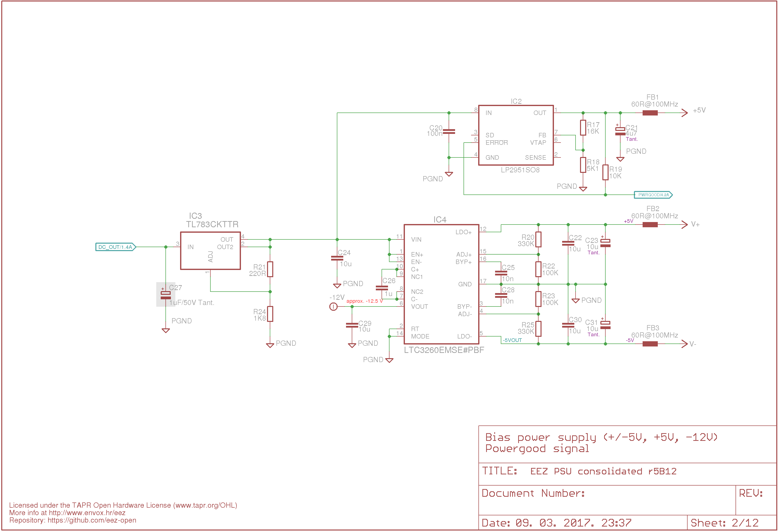Open the github.com/eez-open repository link
The width and height of the screenshot is (778, 532).
(x=92, y=520)
